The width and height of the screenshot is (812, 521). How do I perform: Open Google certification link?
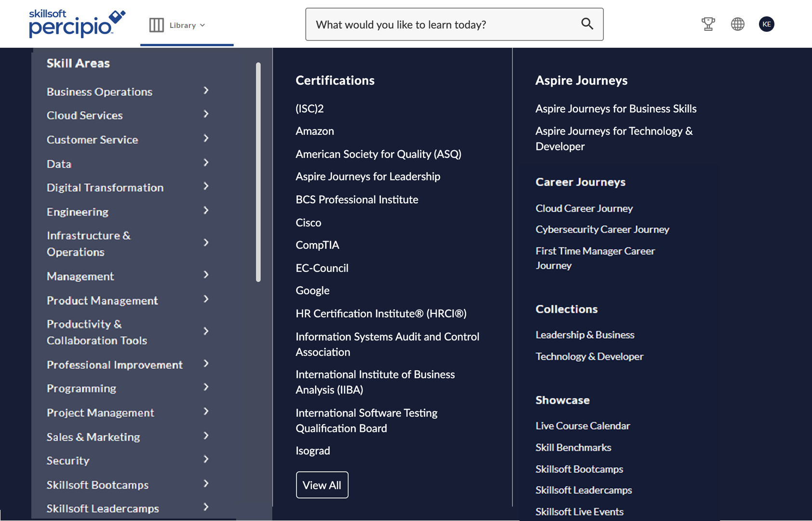[x=313, y=291]
